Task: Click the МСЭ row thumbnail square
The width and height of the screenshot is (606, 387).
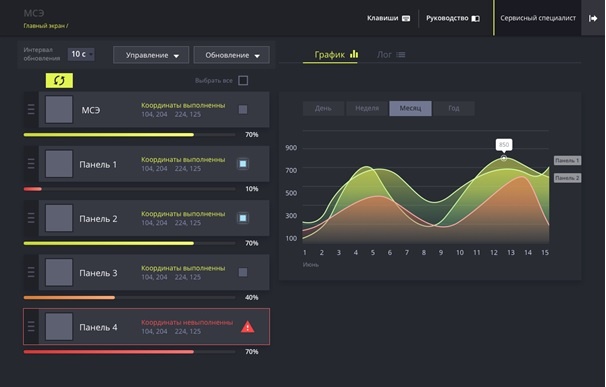Action: pos(59,110)
